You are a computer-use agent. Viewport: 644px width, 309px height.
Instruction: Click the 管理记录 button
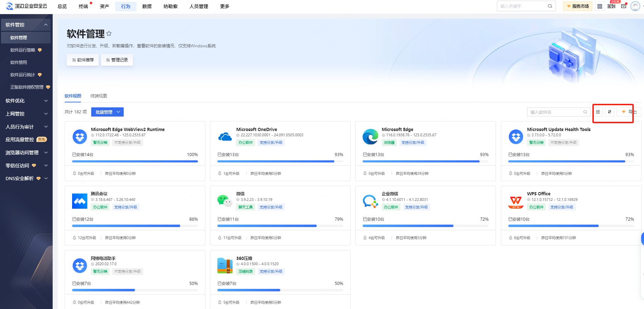tap(117, 60)
